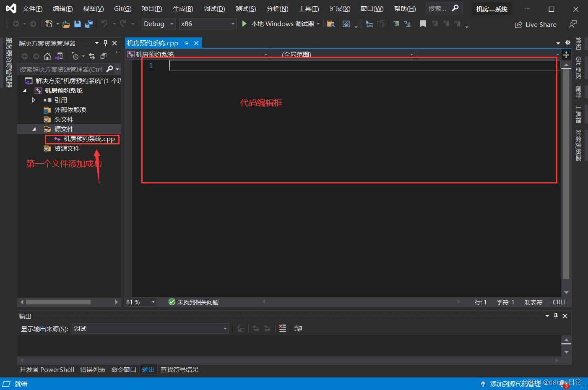Switch views with the Solution Explorer VS icon
This screenshot has width=588, height=390.
tap(59, 56)
